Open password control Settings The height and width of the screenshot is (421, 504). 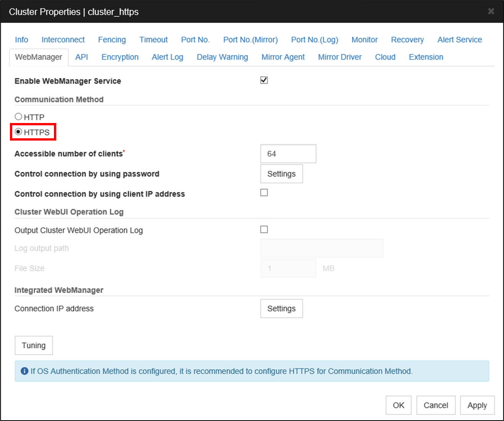coord(281,173)
